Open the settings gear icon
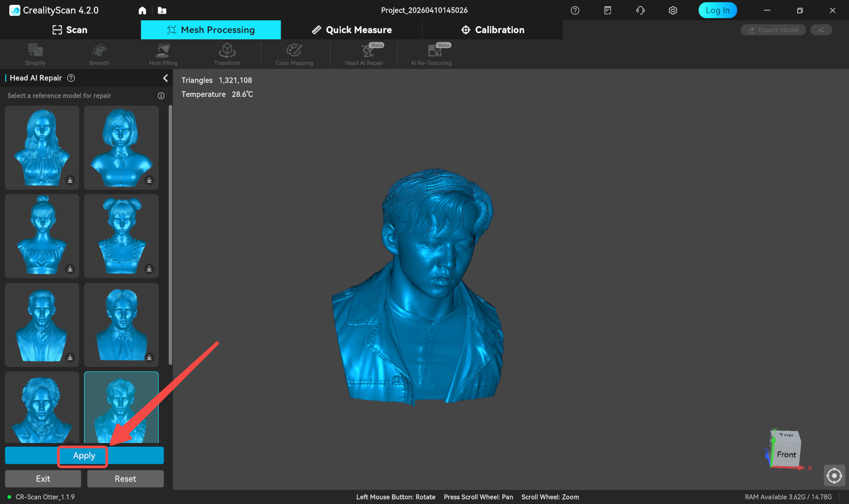 pyautogui.click(x=673, y=11)
